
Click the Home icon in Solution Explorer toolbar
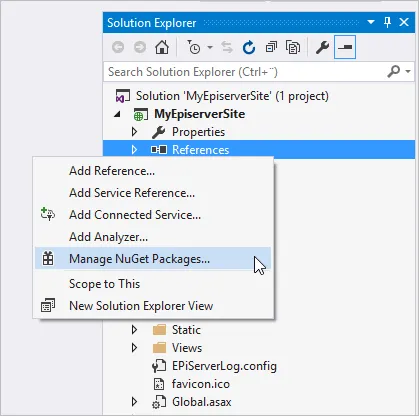click(x=162, y=47)
